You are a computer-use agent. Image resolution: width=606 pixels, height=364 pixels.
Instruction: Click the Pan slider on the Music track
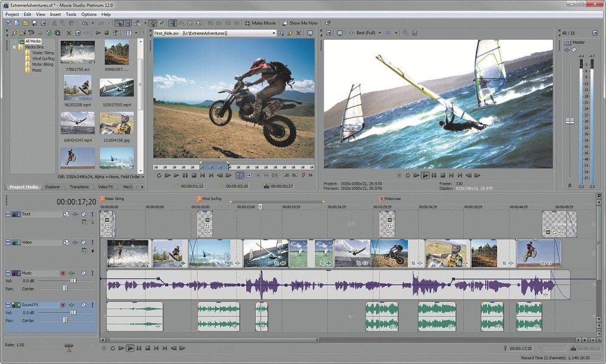[65, 289]
